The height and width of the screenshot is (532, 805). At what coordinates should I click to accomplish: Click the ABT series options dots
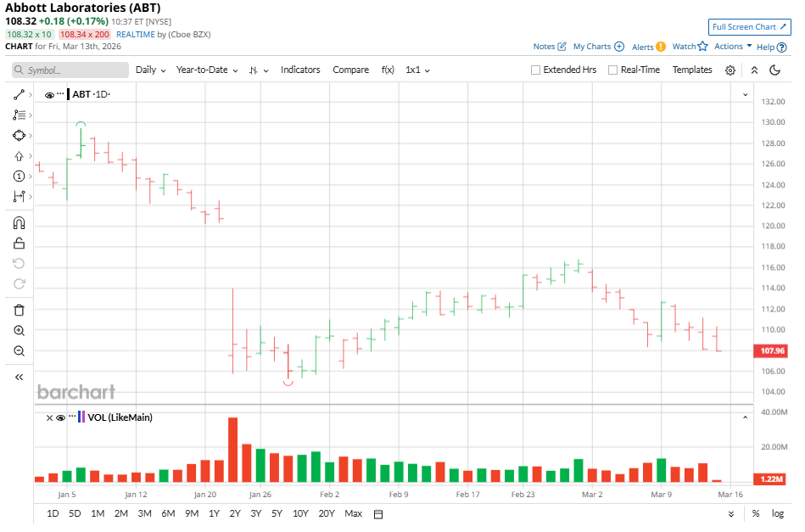pyautogui.click(x=60, y=94)
